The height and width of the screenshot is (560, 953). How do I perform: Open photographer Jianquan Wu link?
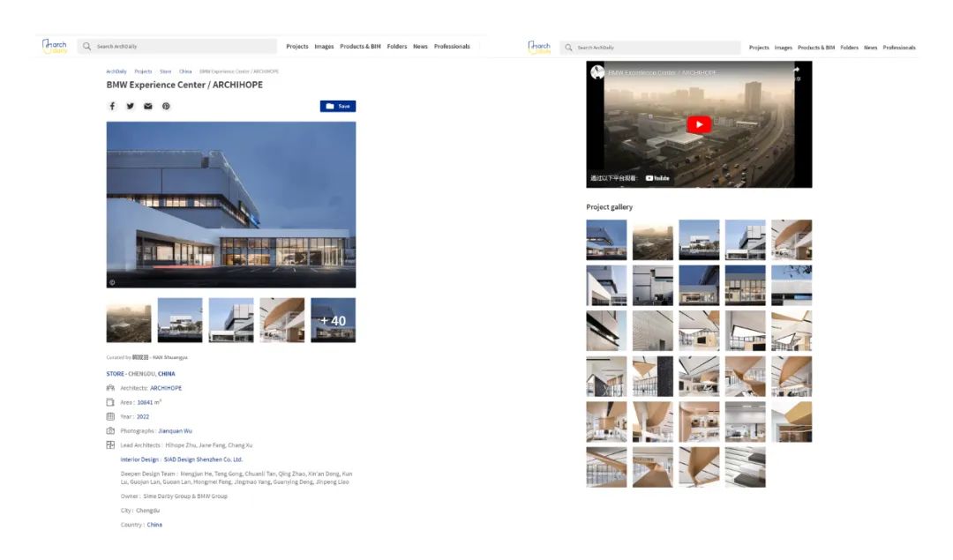coord(175,431)
